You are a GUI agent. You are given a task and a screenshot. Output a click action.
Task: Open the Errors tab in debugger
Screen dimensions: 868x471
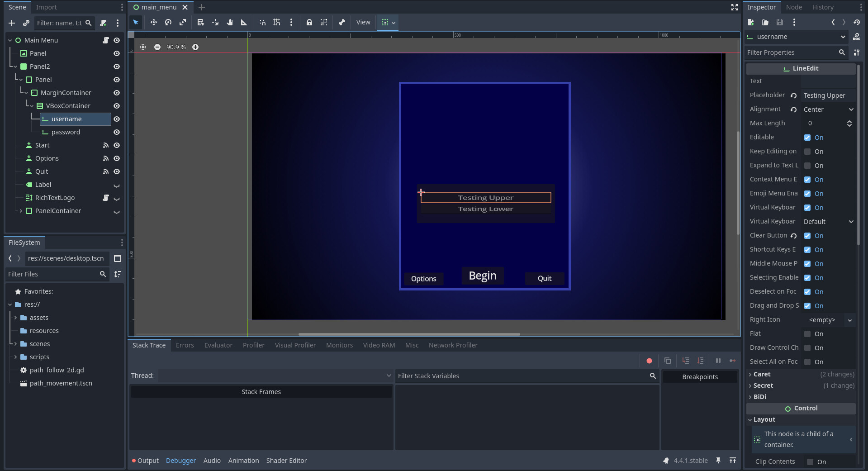tap(185, 345)
